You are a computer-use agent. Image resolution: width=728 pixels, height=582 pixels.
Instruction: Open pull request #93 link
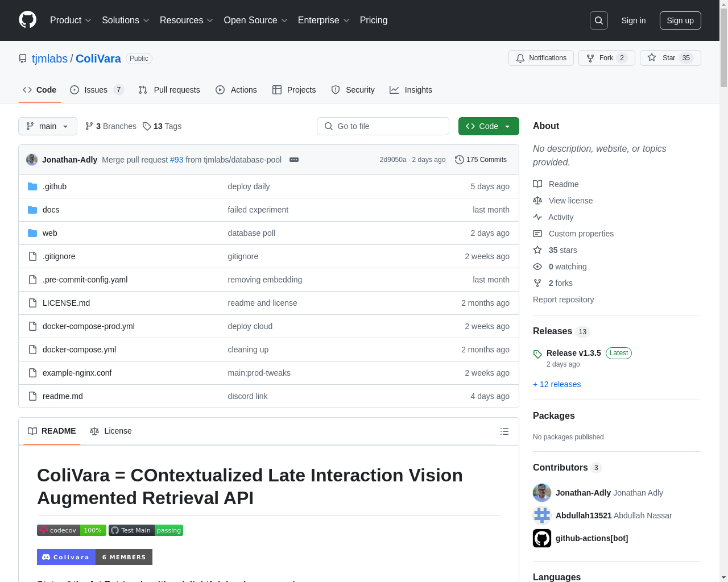tap(176, 160)
